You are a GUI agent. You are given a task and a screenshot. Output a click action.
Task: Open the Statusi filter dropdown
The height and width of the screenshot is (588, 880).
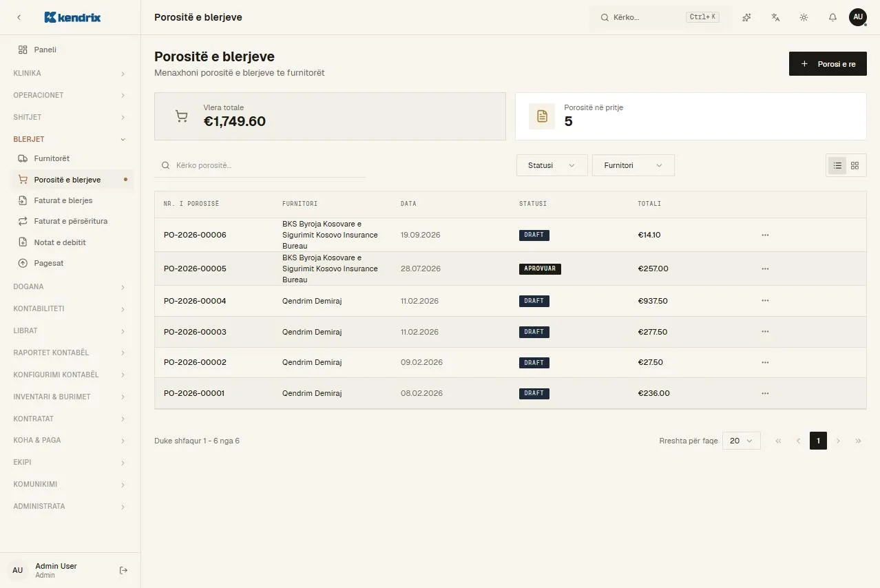[552, 165]
